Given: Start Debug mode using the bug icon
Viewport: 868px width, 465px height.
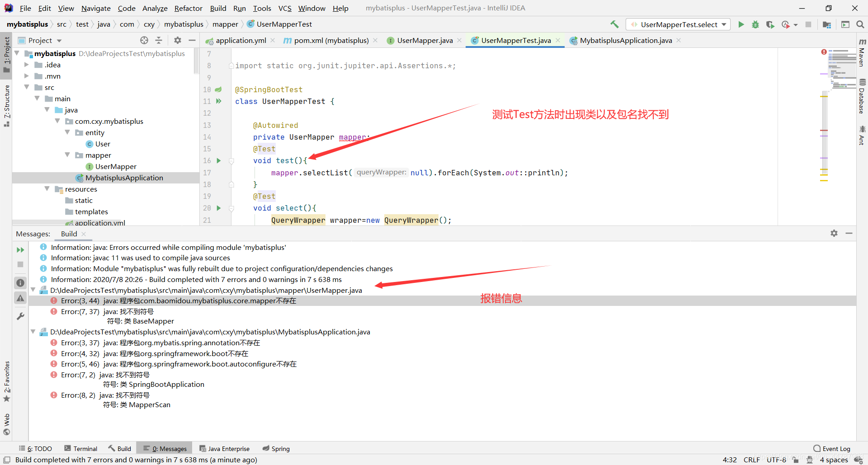Looking at the screenshot, I should tap(755, 24).
